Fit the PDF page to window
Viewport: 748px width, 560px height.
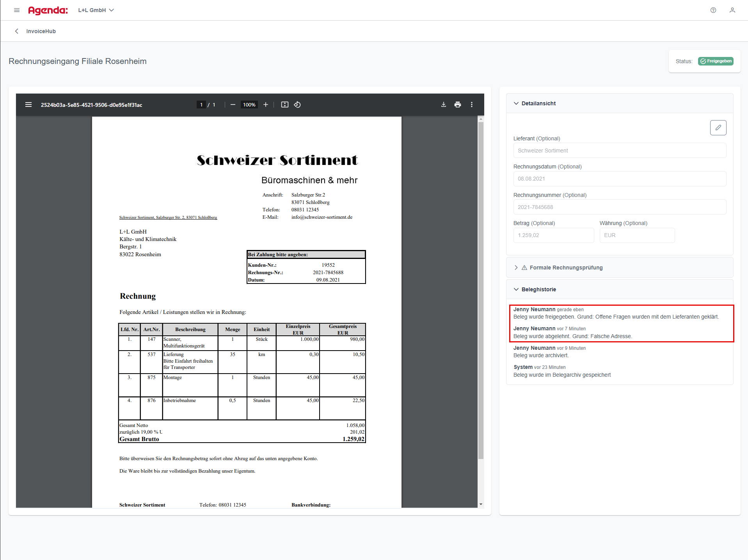click(285, 105)
